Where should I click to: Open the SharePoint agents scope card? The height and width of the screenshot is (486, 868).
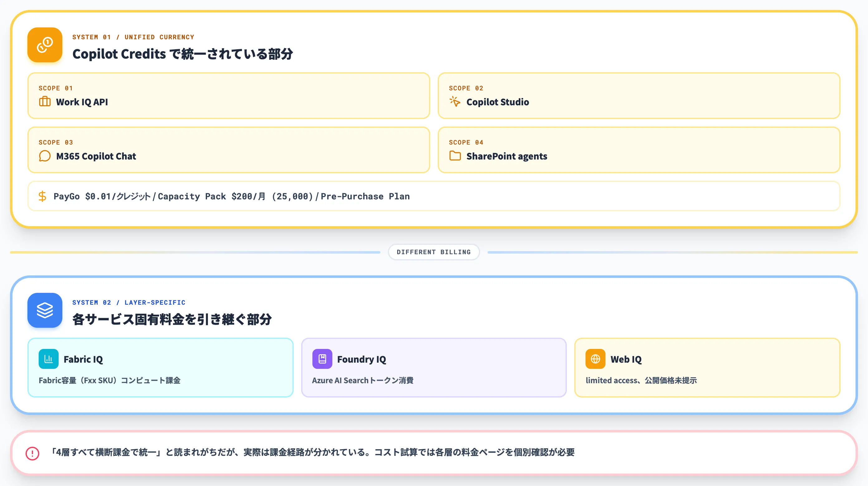coord(639,150)
